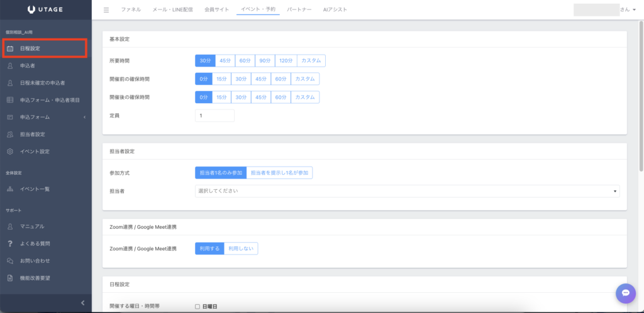The image size is (644, 313).
Task: Set 開催前の確保時間 to 30分
Action: coord(241,79)
